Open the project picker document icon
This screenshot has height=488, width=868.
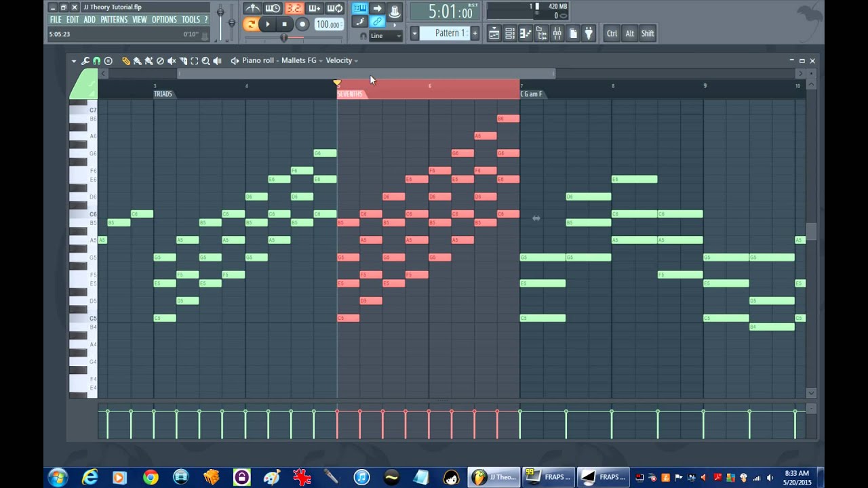tap(573, 33)
